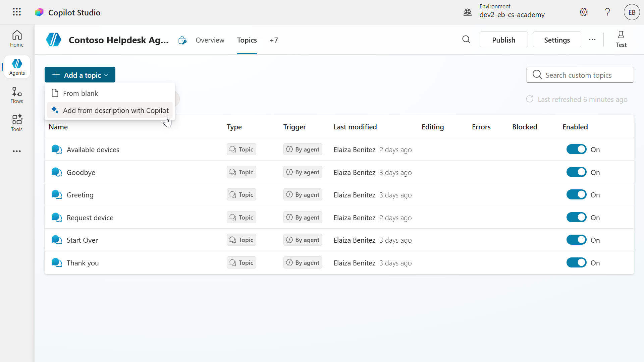
Task: Click the search magnifier beside Publish
Action: click(466, 40)
